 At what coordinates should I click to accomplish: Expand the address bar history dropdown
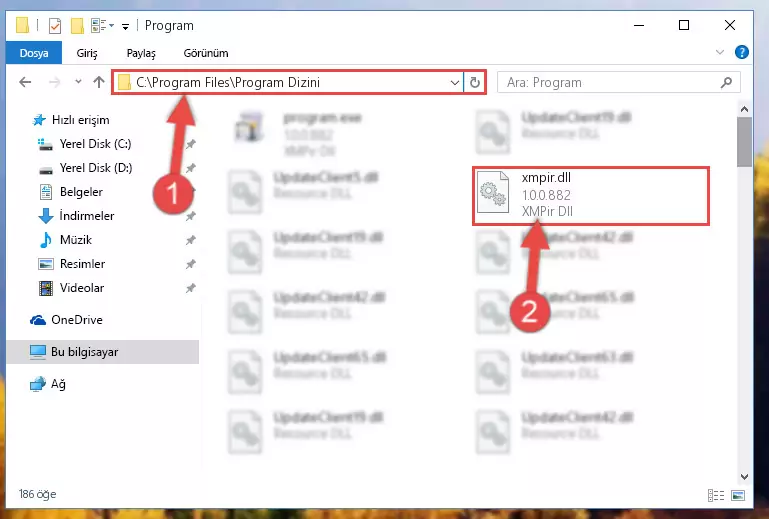coord(455,82)
